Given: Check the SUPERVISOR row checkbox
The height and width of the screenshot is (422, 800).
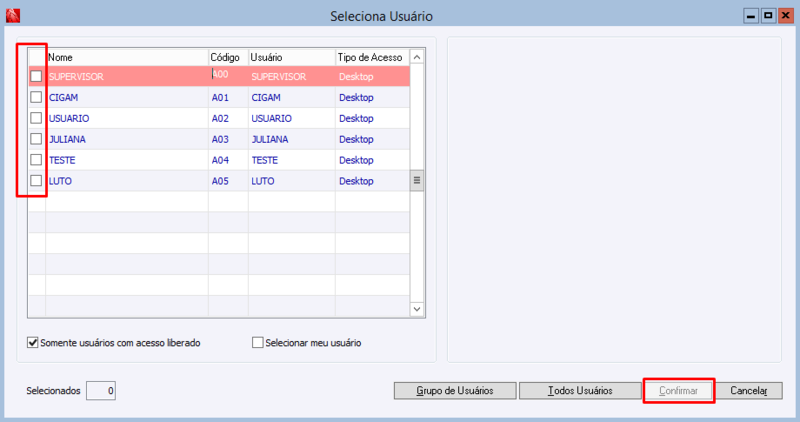Looking at the screenshot, I should [x=36, y=77].
